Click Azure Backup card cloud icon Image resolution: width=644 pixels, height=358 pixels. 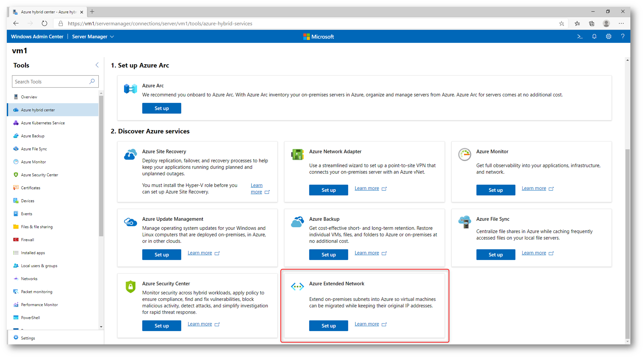click(x=297, y=222)
